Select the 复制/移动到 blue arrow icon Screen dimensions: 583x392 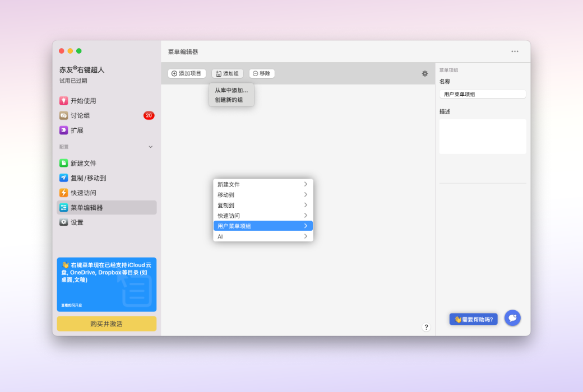[63, 178]
